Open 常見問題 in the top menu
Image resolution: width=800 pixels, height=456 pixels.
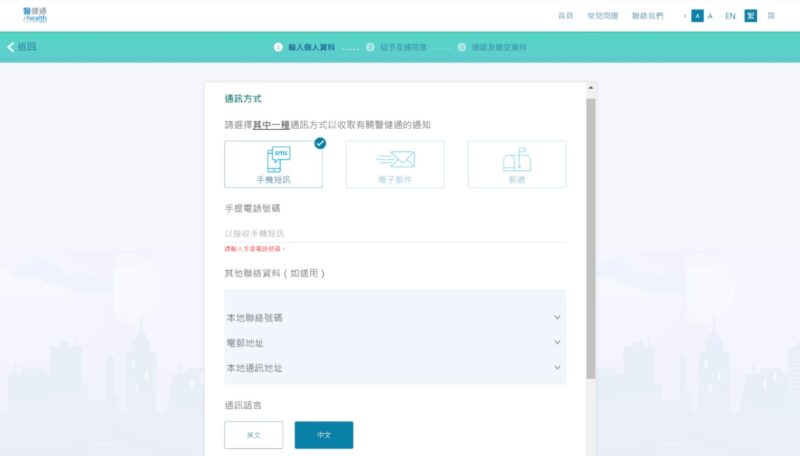click(602, 16)
